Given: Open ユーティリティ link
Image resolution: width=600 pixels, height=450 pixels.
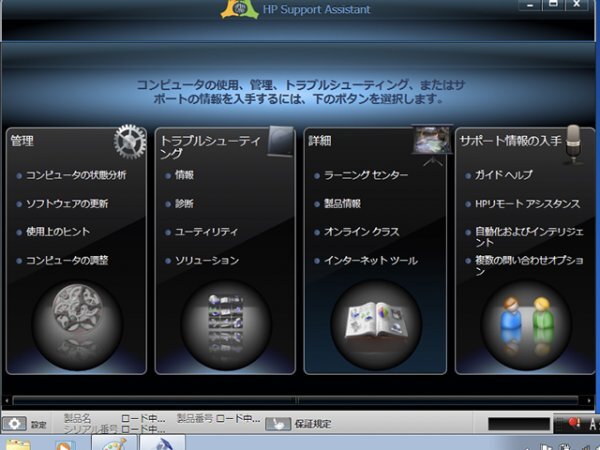Looking at the screenshot, I should (206, 232).
